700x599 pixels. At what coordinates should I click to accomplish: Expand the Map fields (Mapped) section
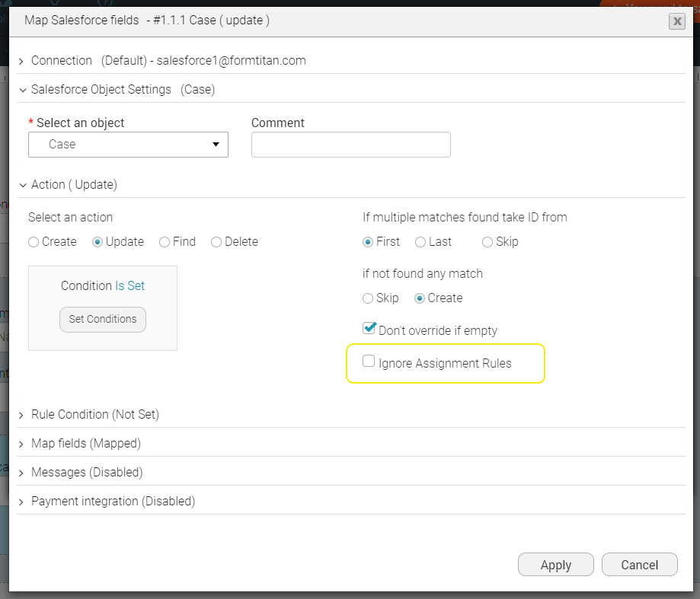(x=351, y=443)
